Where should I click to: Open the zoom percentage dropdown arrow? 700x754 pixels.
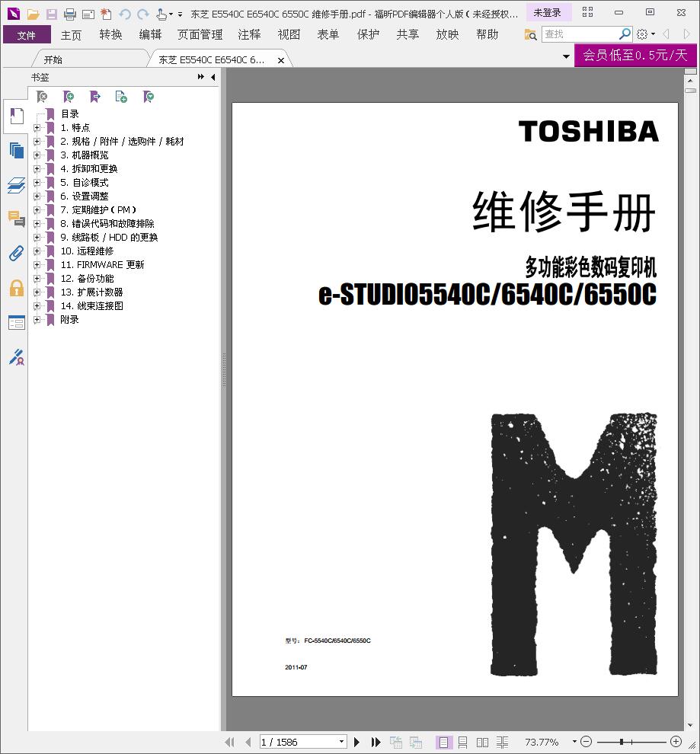click(574, 742)
